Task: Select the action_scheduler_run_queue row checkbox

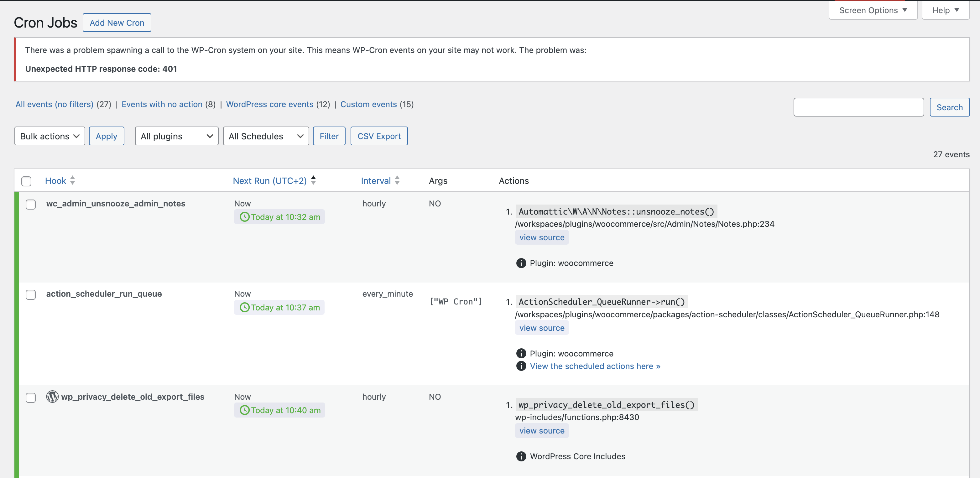Action: click(x=31, y=295)
